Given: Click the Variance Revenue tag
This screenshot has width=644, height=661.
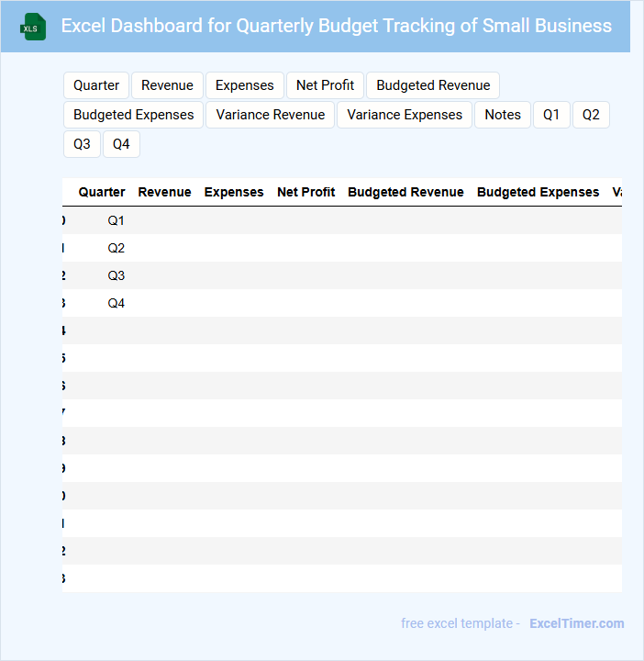Looking at the screenshot, I should [271, 115].
